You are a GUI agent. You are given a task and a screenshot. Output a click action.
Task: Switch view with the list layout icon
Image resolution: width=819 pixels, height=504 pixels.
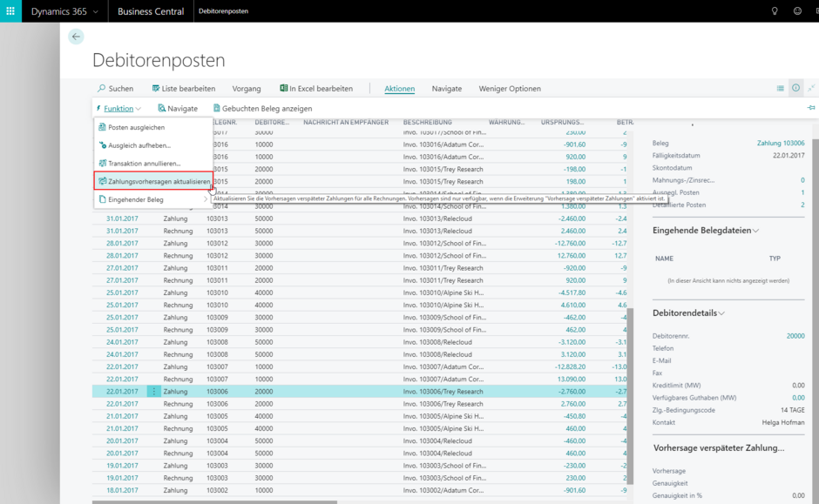781,89
